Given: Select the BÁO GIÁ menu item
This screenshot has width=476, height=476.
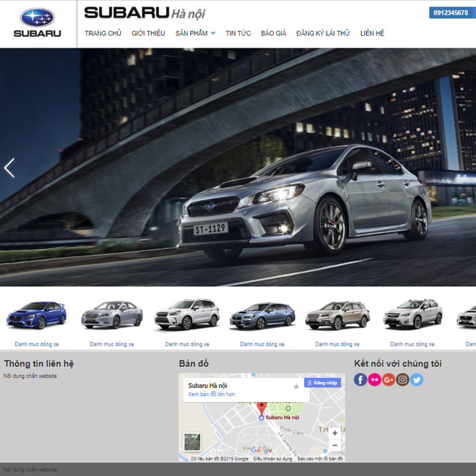Looking at the screenshot, I should [x=273, y=33].
